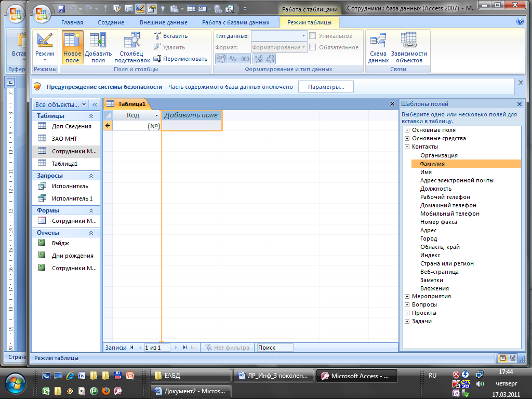The image size is (532, 399).
Task: Expand Основные средства template node
Action: tap(407, 138)
